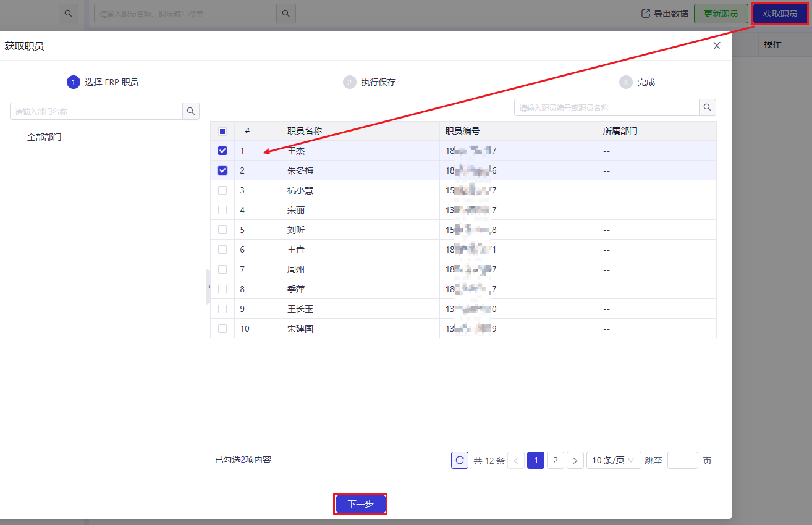
Task: Select page 2 in pagination
Action: click(x=556, y=460)
